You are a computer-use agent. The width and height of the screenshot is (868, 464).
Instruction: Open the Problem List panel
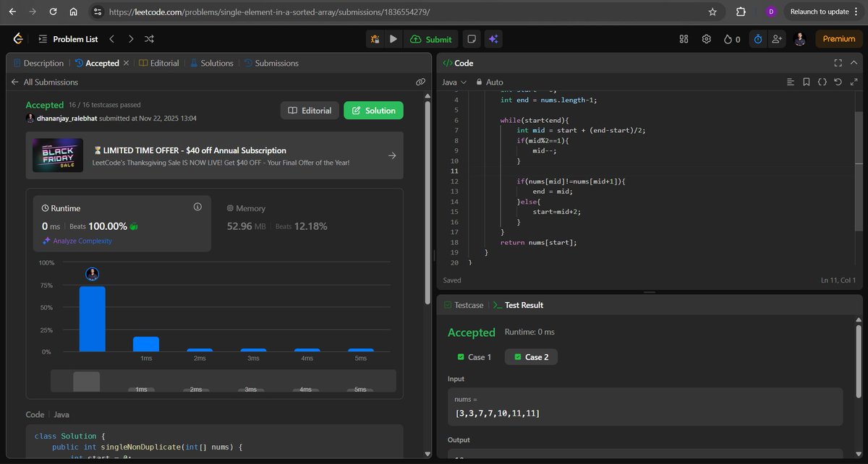[67, 39]
